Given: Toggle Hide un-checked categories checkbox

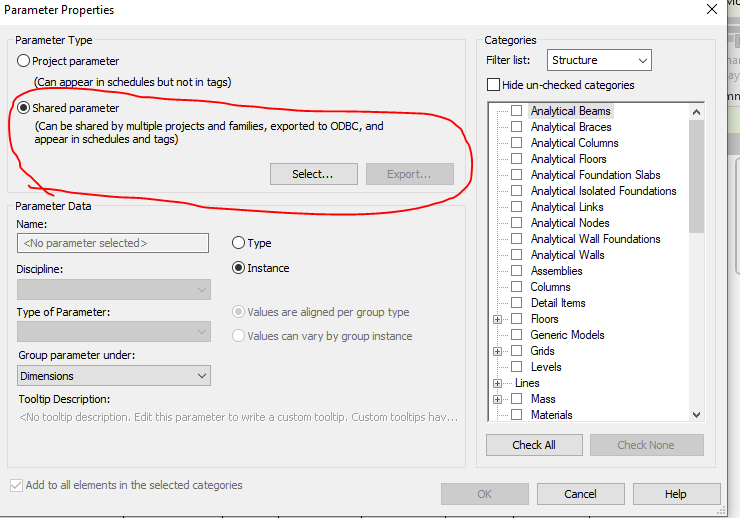Looking at the screenshot, I should 493,85.
